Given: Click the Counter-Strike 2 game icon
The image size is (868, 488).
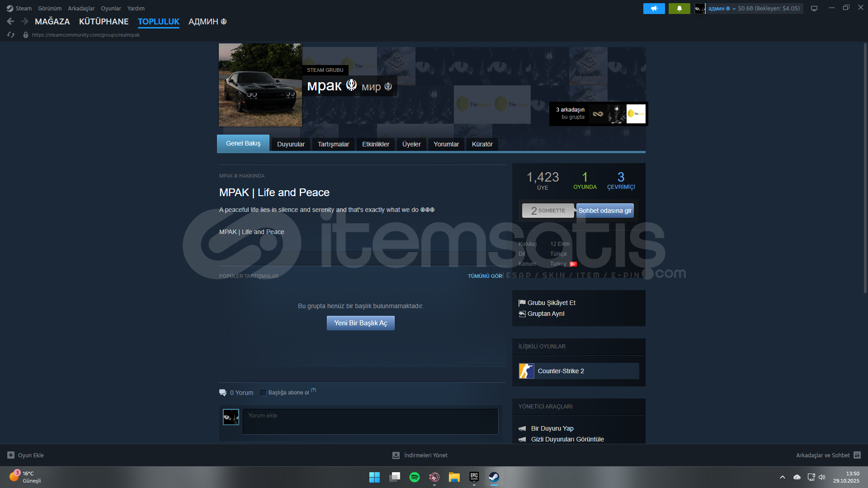Looking at the screenshot, I should 526,371.
